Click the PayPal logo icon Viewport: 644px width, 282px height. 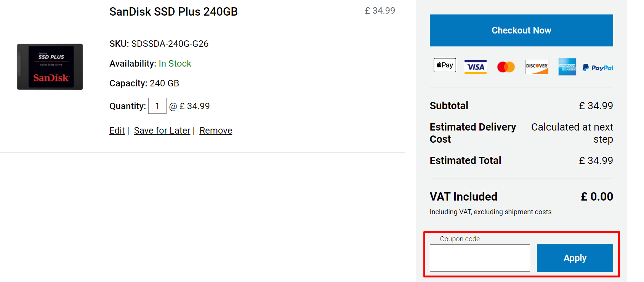point(598,68)
